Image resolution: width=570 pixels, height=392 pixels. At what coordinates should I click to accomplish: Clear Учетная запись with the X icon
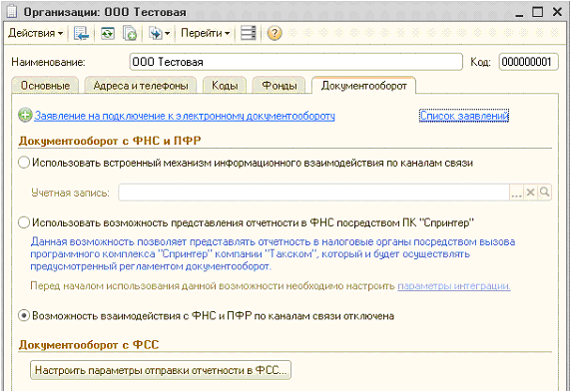pos(530,193)
